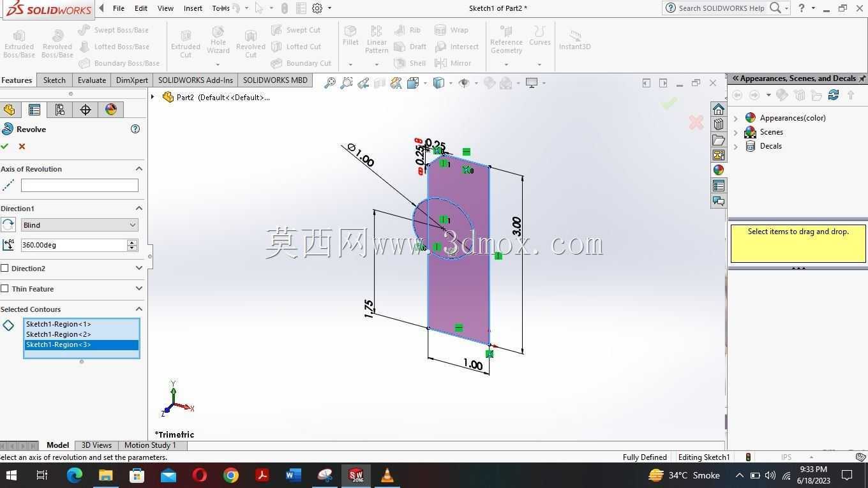The image size is (868, 488).
Task: Select Sketch1-Region<2> in Selected Contours
Action: click(x=82, y=334)
